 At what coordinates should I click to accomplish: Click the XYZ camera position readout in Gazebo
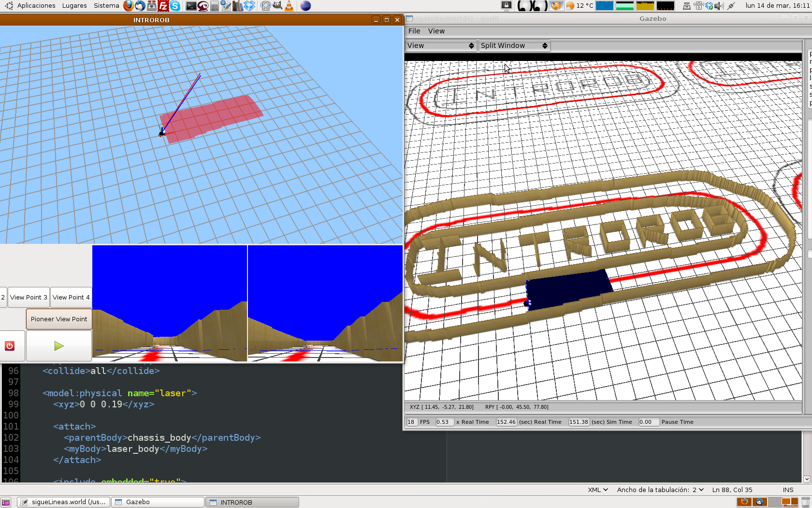442,407
